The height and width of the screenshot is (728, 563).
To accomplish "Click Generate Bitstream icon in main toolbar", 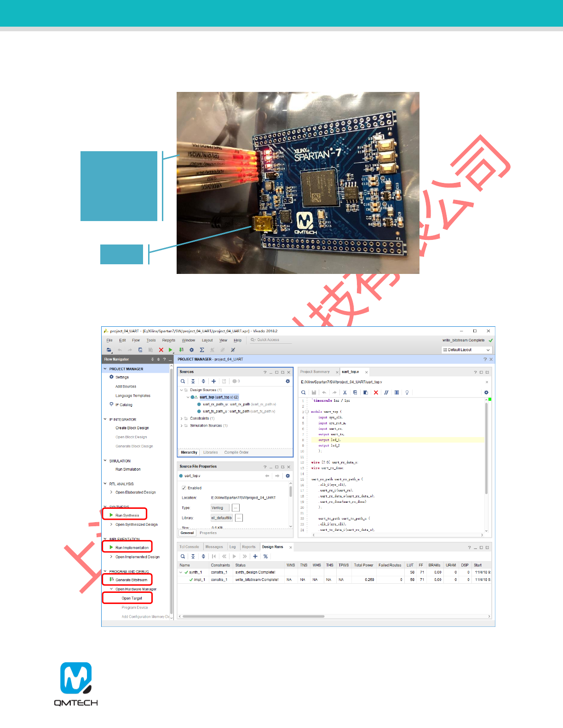I will pyautogui.click(x=181, y=350).
